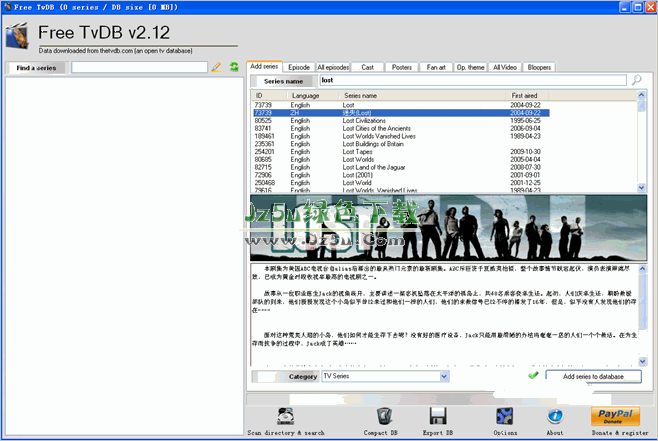The height and width of the screenshot is (441, 658).
Task: Select Lost Land of the Jaguar row
Action: (x=401, y=167)
